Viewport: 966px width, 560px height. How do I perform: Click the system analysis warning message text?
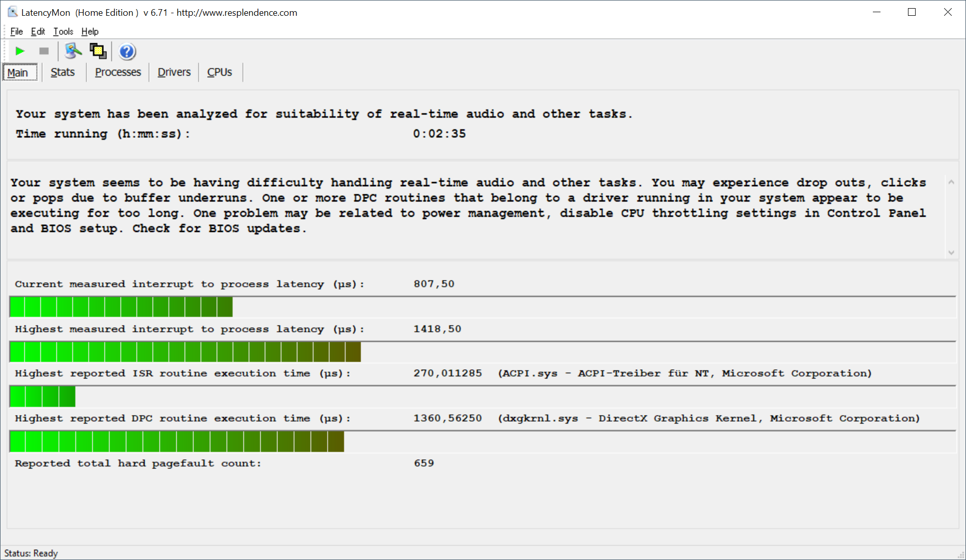[x=468, y=205]
